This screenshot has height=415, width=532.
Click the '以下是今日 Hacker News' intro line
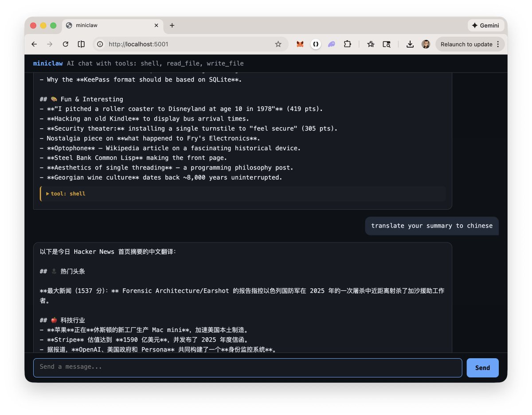108,252
